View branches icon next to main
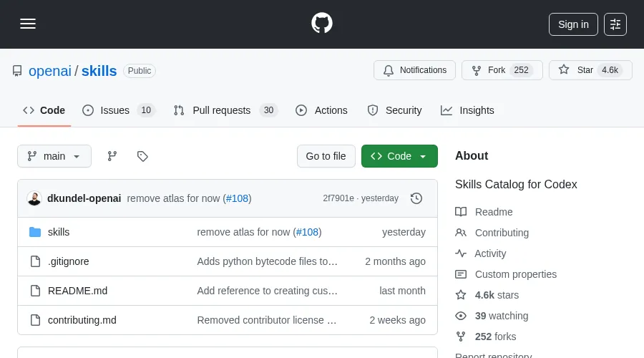The image size is (644, 358). pyautogui.click(x=112, y=156)
